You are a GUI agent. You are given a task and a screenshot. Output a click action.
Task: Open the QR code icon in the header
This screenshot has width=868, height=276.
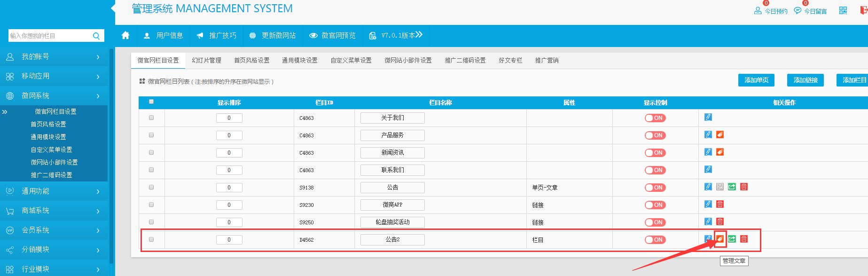point(843,10)
